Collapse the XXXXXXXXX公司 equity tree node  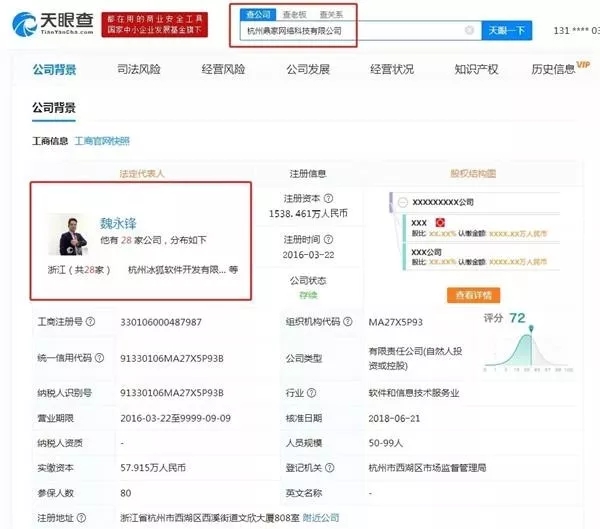click(403, 202)
